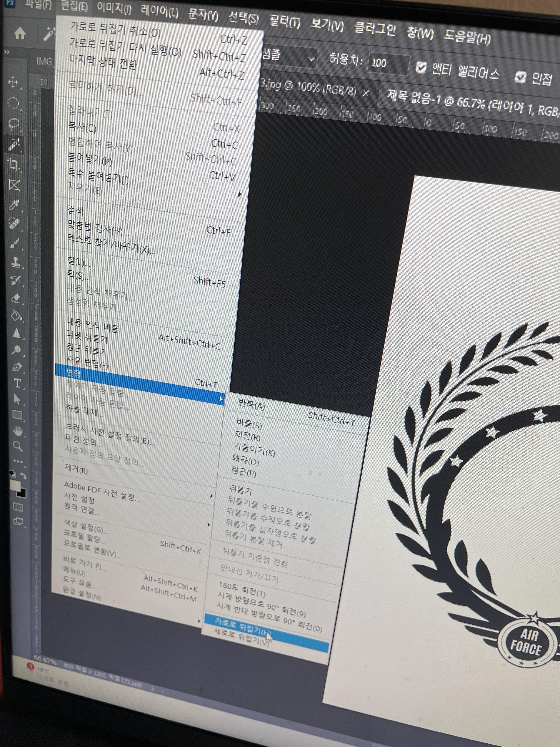The image size is (560, 747).
Task: Select the Move tool
Action: 13,82
